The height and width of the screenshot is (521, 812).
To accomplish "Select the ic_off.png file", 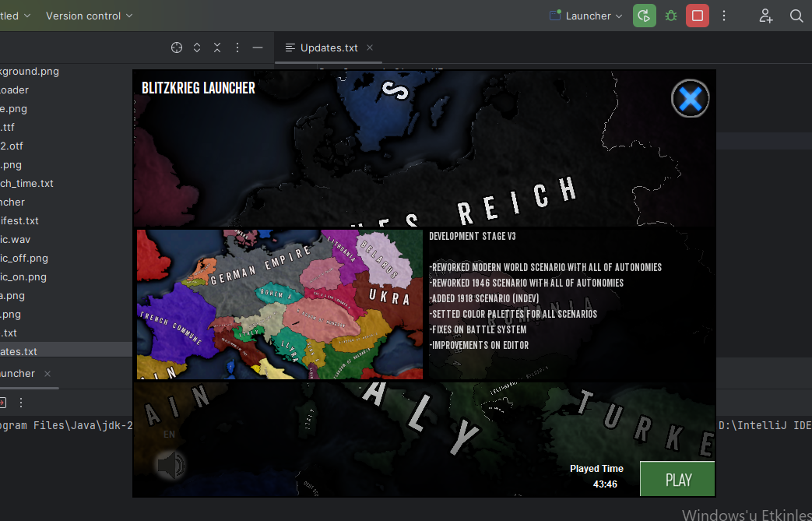I will pyautogui.click(x=24, y=258).
